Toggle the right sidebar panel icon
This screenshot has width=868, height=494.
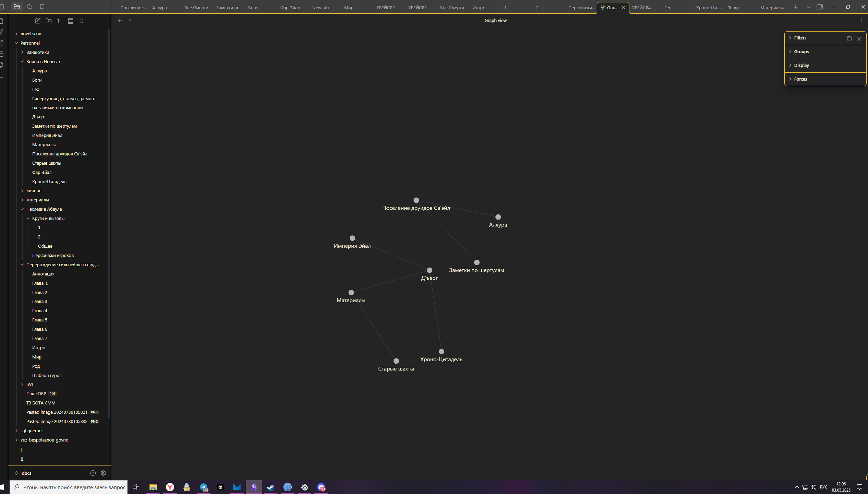(x=820, y=7)
